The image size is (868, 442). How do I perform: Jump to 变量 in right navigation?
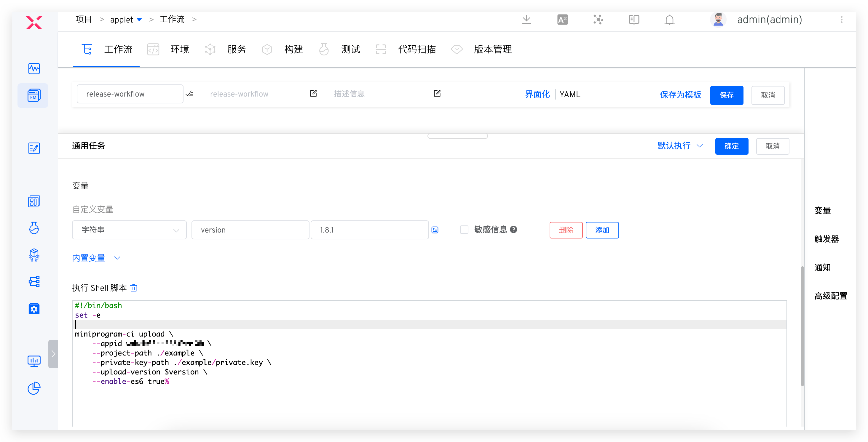(823, 211)
